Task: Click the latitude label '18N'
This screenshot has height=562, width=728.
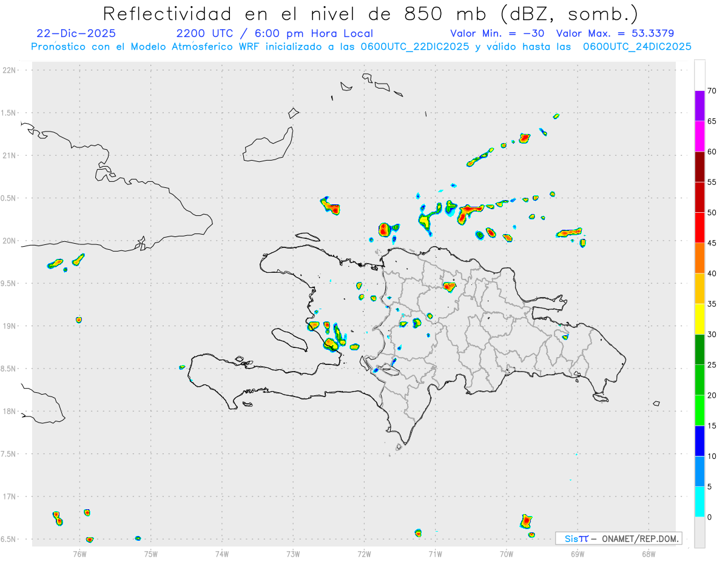Action: point(10,412)
